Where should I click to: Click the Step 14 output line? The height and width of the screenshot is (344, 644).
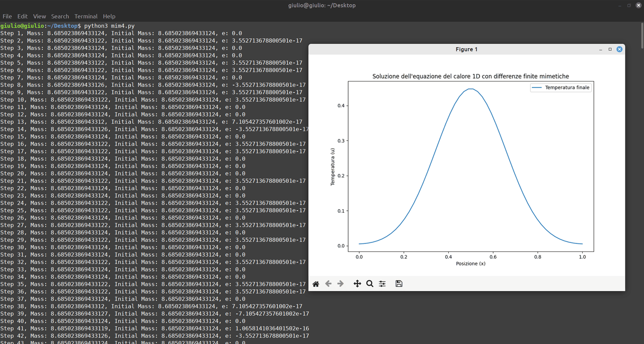tap(154, 129)
